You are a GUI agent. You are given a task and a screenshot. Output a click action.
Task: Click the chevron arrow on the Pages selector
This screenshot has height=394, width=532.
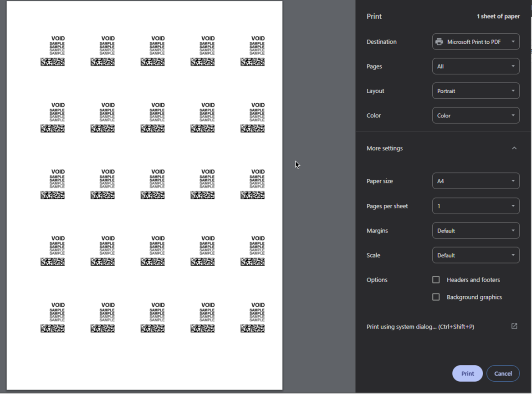tap(513, 66)
